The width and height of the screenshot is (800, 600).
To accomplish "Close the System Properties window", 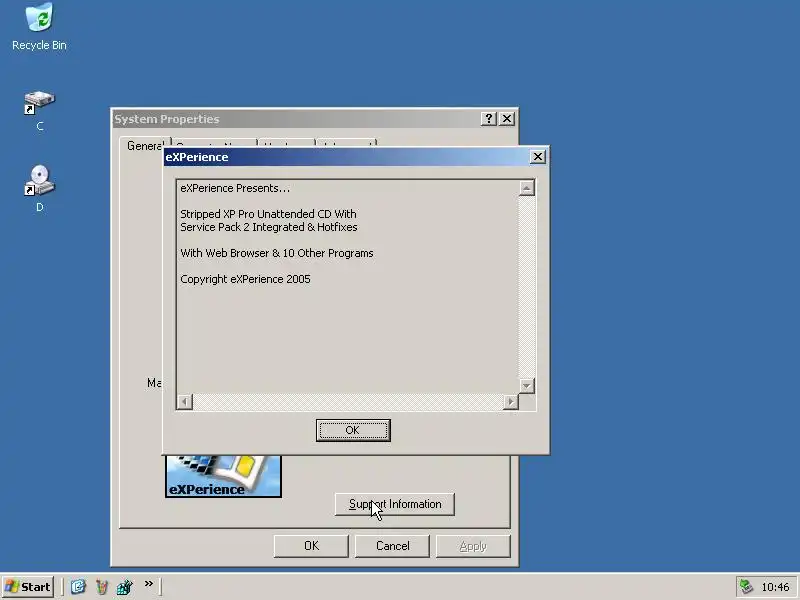I will 507,119.
